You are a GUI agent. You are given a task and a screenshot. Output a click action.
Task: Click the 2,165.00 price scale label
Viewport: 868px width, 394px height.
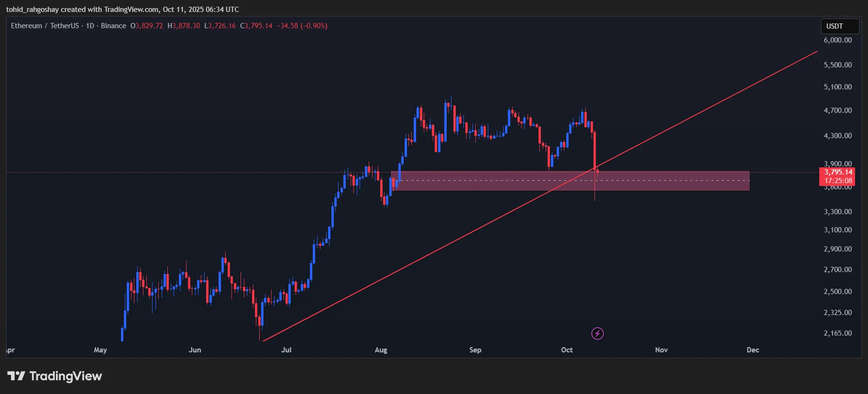point(837,333)
